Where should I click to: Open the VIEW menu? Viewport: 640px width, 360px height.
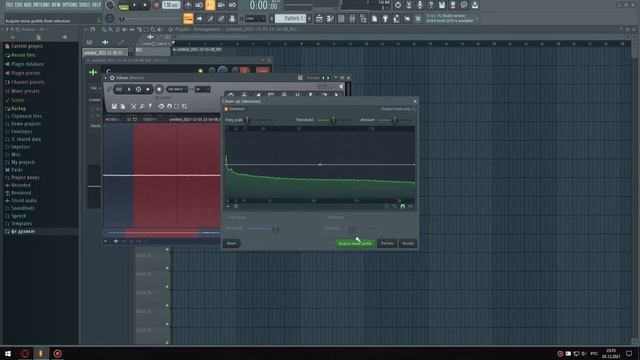click(x=57, y=5)
